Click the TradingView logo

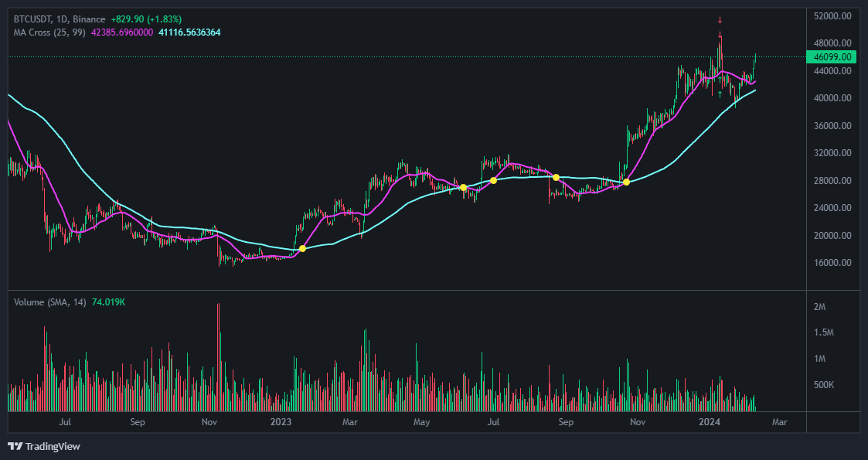pyautogui.click(x=45, y=446)
